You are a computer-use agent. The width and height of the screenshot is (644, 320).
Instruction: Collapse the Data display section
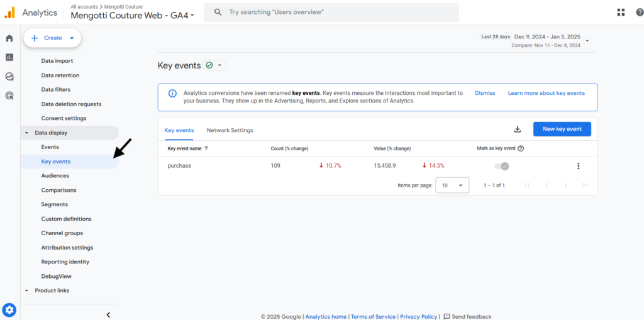27,133
